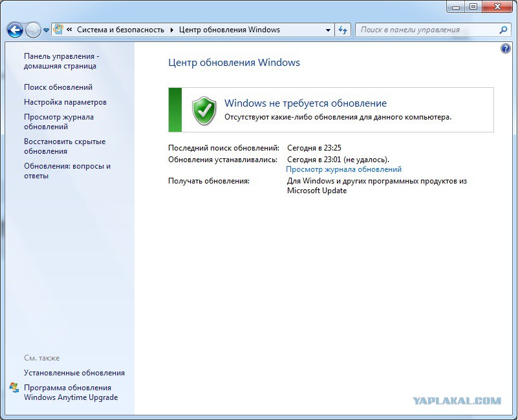Select the 'Центр обновления Windows' breadcrumb
518x420 pixels.
click(230, 30)
